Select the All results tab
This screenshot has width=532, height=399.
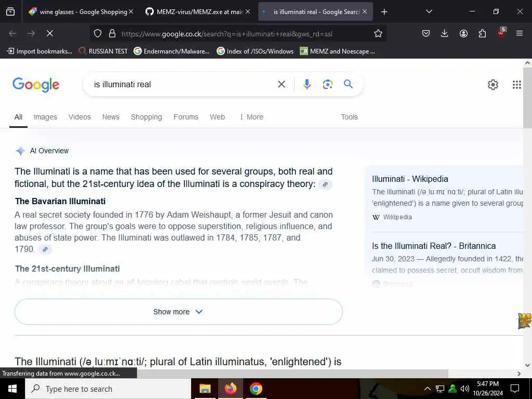(x=18, y=117)
